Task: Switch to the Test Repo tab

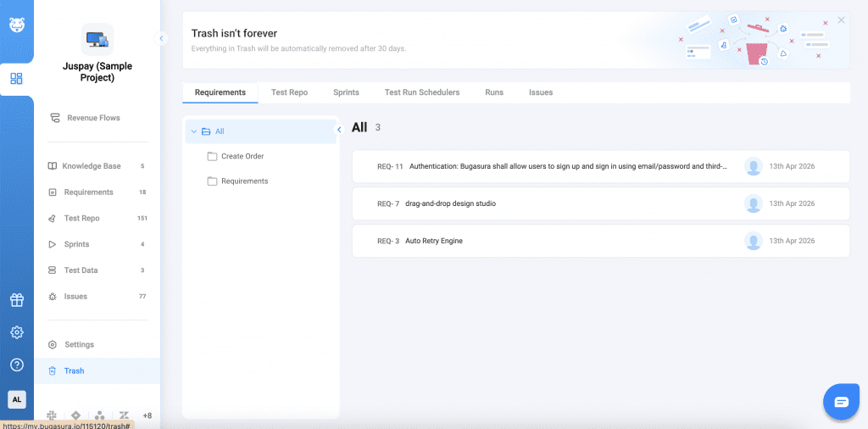Action: (289, 92)
